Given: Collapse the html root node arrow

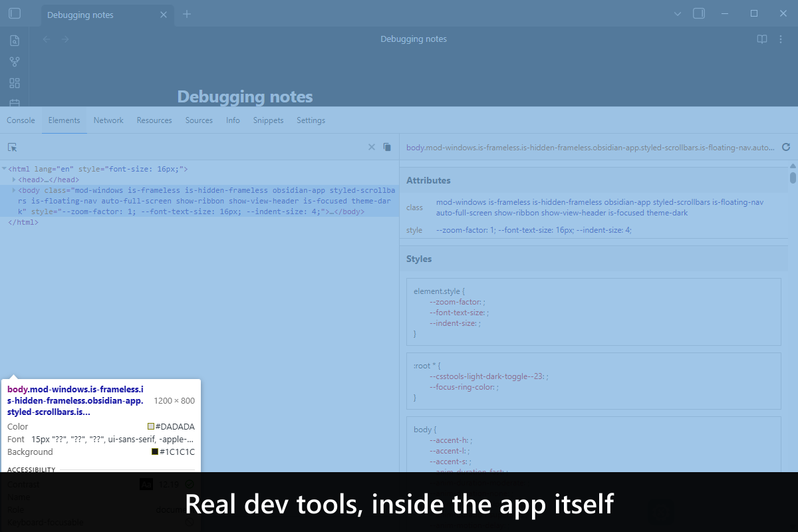Looking at the screenshot, I should 5,169.
